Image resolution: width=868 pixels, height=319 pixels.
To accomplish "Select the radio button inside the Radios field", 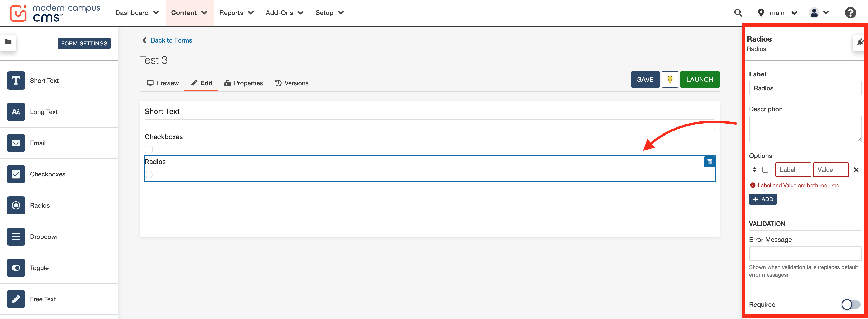I will pos(149,174).
